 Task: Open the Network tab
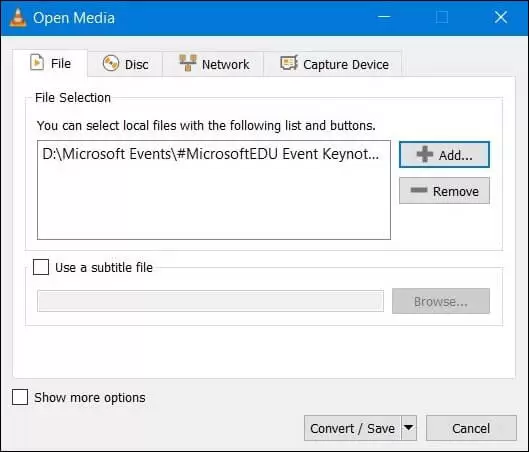[213, 64]
